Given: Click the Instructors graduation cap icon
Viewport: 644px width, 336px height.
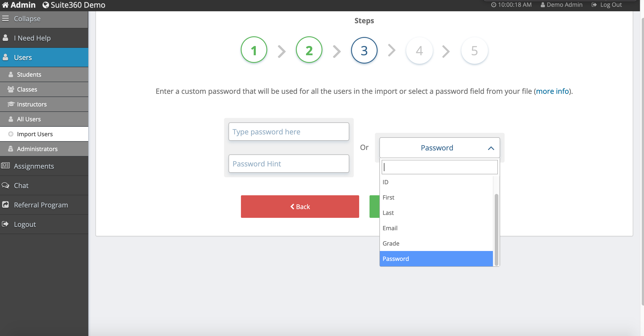Looking at the screenshot, I should point(11,104).
